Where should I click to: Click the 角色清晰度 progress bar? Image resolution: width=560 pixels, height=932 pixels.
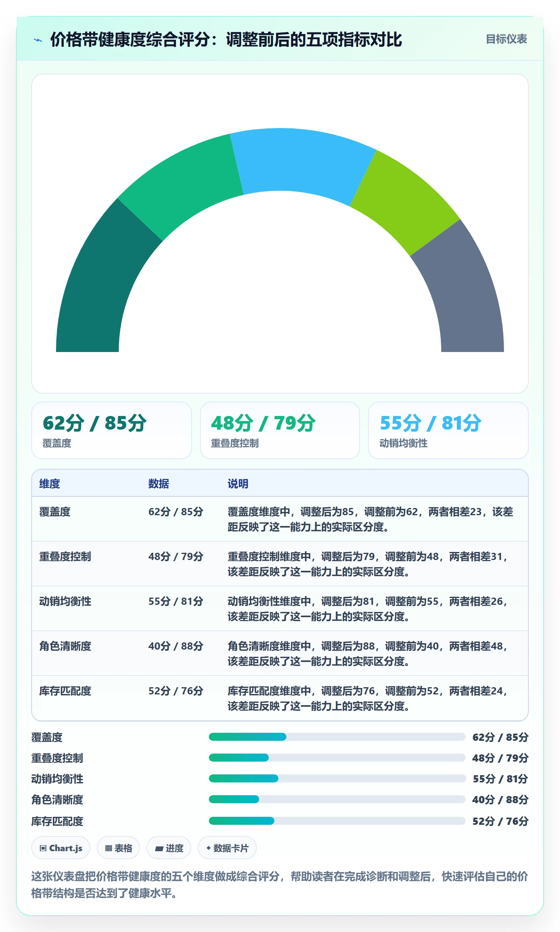337,799
